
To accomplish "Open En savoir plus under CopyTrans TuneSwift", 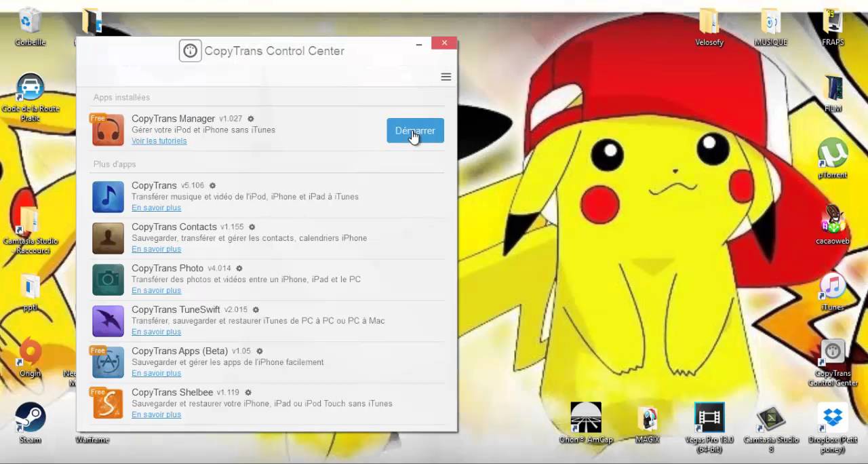I will click(156, 332).
